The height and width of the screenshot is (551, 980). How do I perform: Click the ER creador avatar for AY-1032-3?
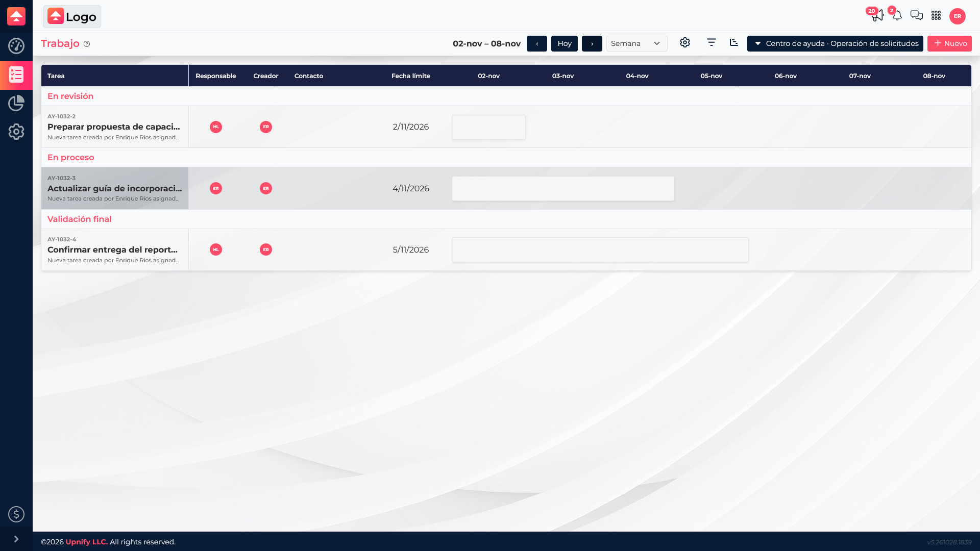click(x=266, y=188)
